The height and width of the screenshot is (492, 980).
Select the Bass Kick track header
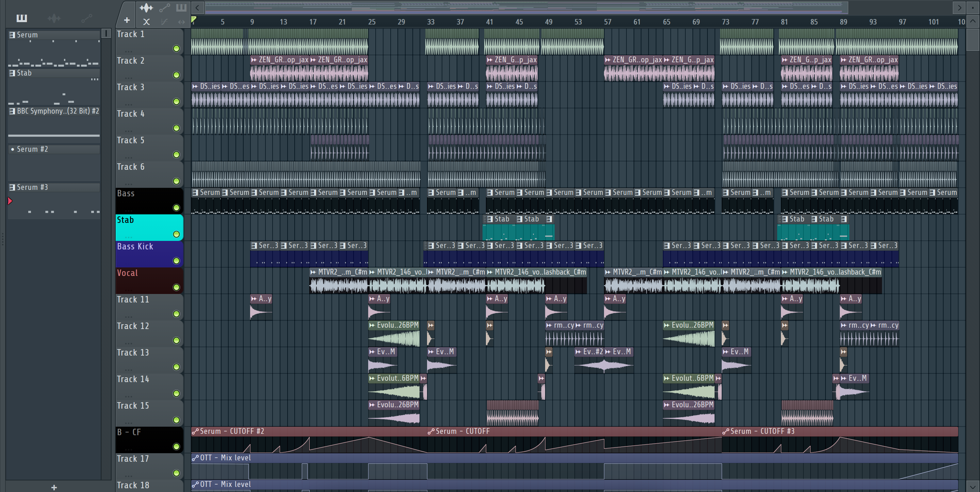tap(149, 254)
